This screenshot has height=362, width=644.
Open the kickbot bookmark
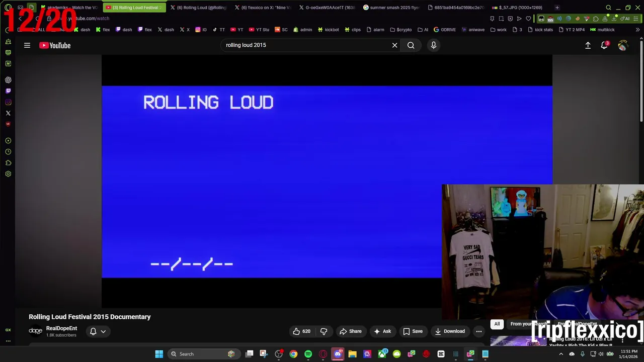pos(328,30)
